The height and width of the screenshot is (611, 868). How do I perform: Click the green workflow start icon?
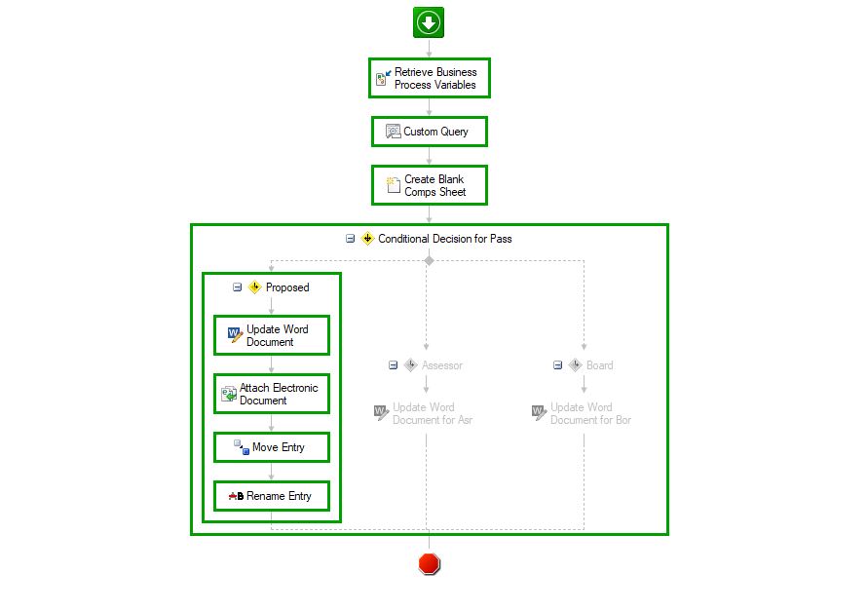429,22
